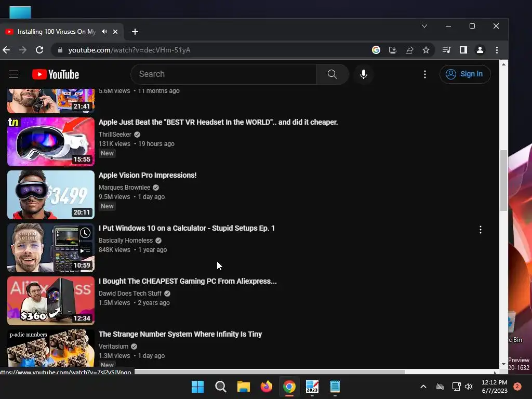Open the Google icon in the address bar
Viewport: 532px width, 399px height.
376,50
